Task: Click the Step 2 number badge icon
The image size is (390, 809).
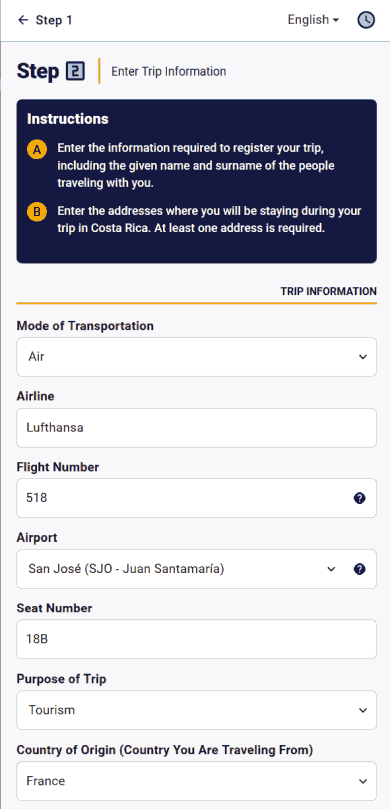Action: click(75, 71)
